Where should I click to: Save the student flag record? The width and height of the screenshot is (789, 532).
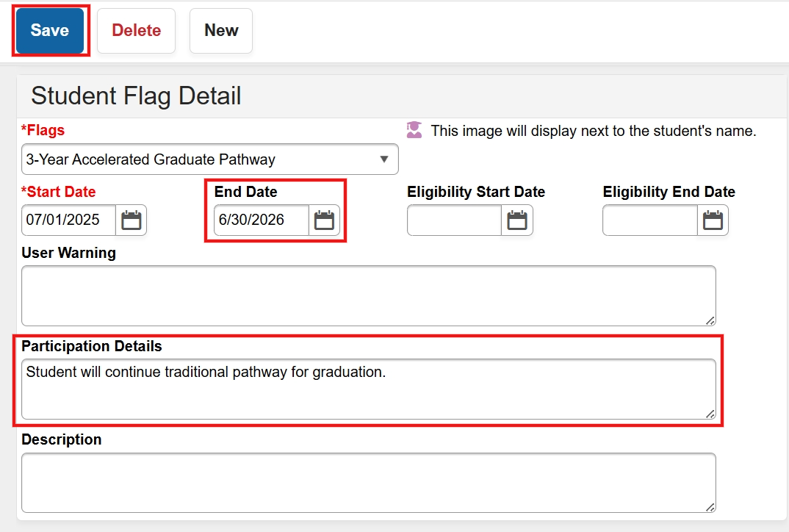coord(49,30)
